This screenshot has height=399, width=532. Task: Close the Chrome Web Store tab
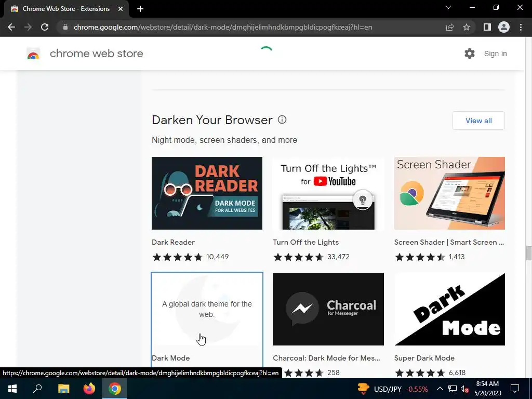[x=121, y=9]
